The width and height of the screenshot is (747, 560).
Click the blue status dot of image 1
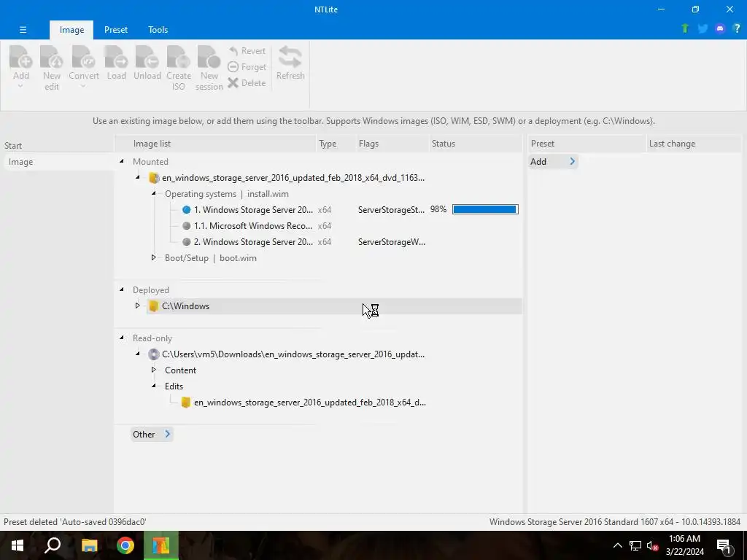click(x=187, y=209)
